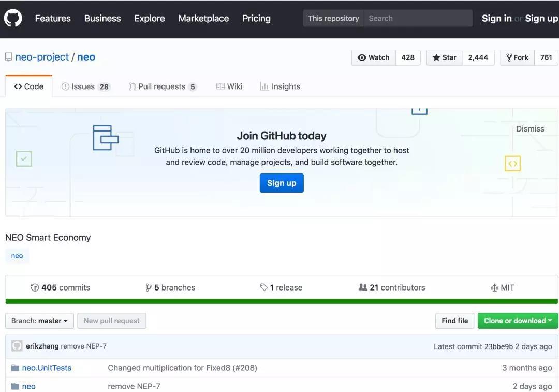Click the Issues count badge 28
Screen dimensions: 559x392
[x=104, y=86]
